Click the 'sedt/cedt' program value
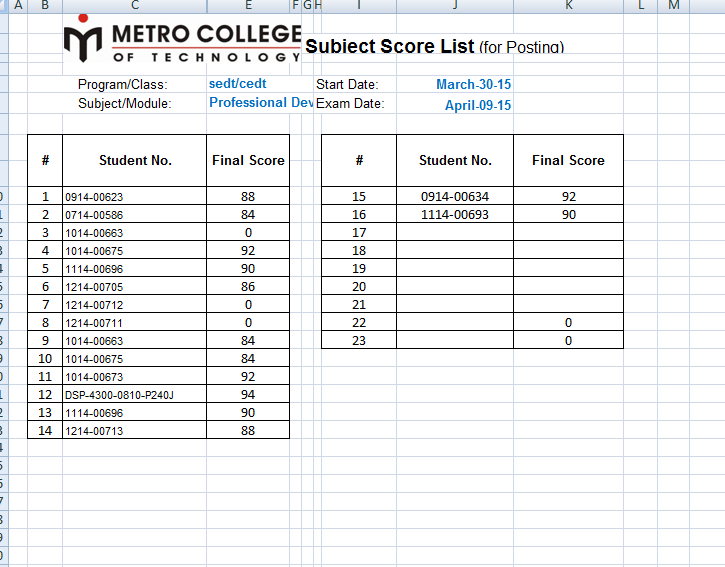 pyautogui.click(x=238, y=84)
